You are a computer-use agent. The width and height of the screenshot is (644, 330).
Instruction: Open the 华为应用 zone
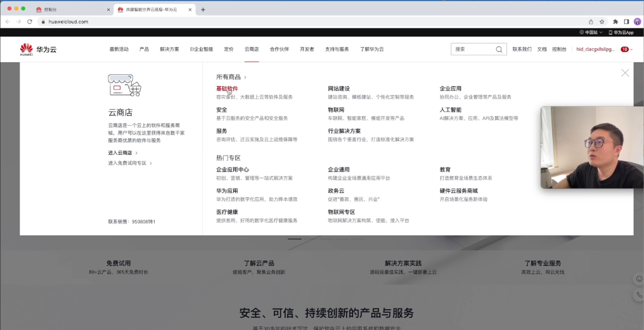[227, 191]
